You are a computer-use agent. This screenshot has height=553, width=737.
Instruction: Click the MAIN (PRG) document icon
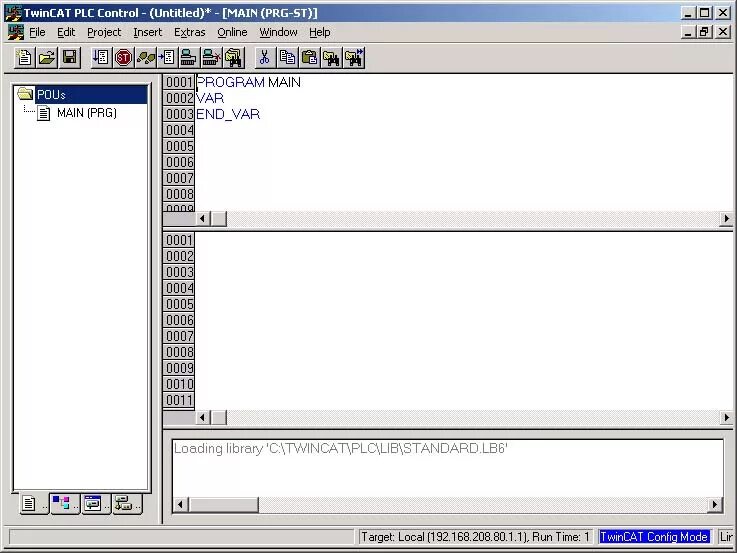click(44, 113)
